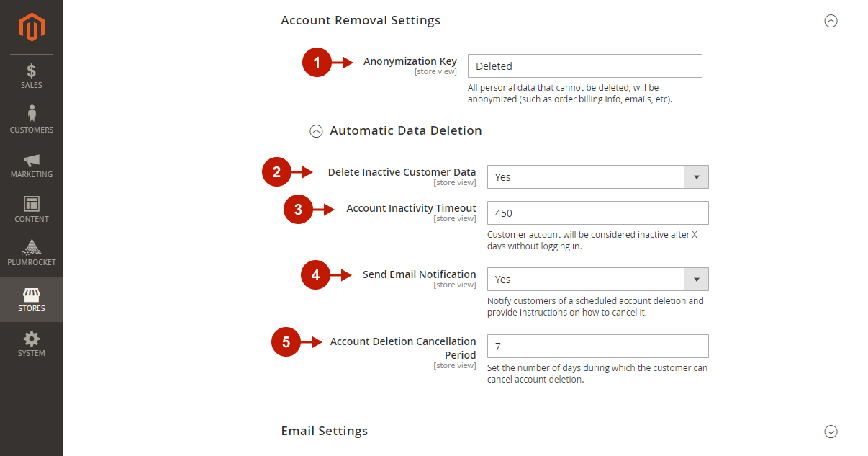
Task: Click the Account Inactivity Timeout field
Action: pos(597,213)
